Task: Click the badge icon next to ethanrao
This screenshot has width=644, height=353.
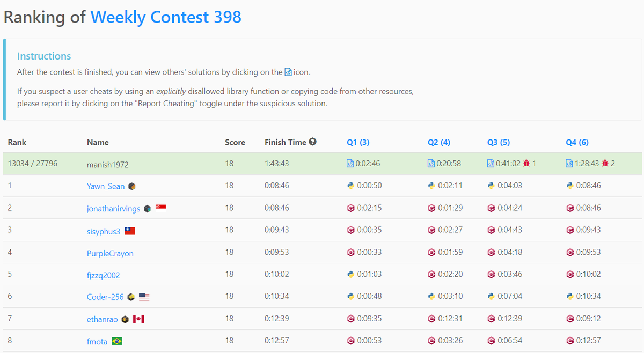Action: coord(125,319)
